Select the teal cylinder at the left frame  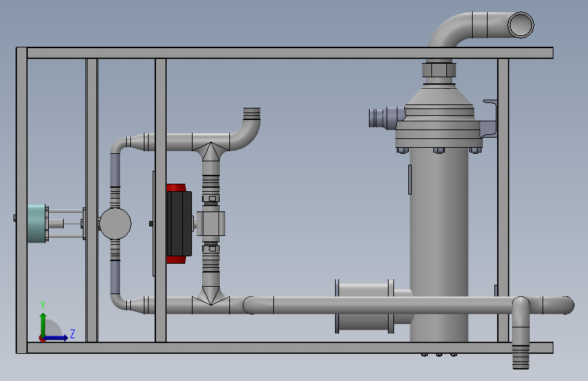click(37, 224)
